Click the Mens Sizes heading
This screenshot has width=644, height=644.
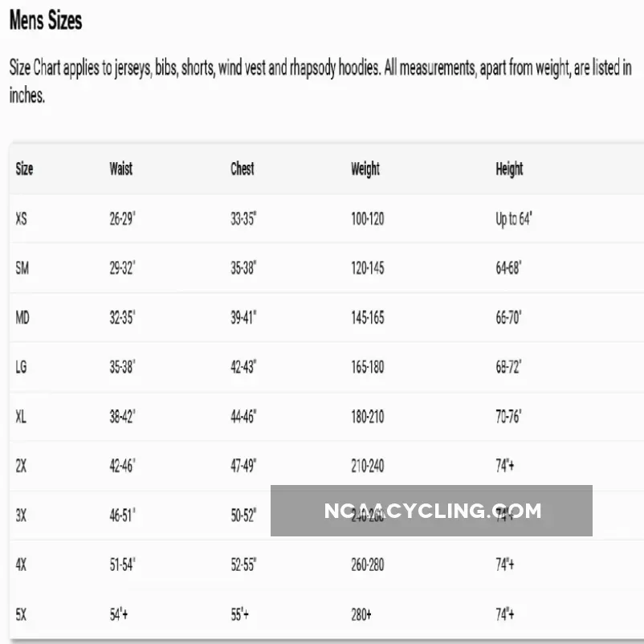(45, 21)
